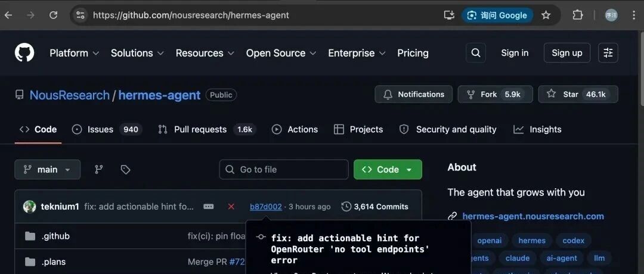Expand the Open Source menu
The width and height of the screenshot is (644, 274).
click(x=281, y=54)
